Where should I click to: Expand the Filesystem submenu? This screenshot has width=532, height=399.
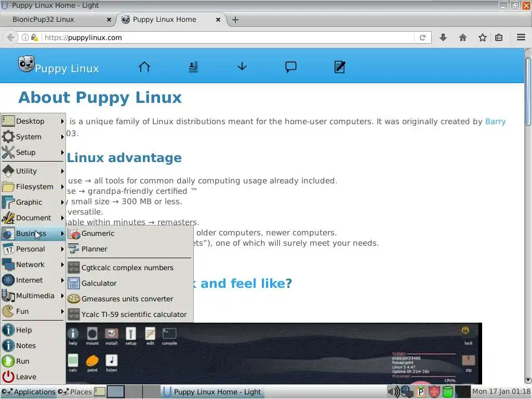(x=33, y=187)
